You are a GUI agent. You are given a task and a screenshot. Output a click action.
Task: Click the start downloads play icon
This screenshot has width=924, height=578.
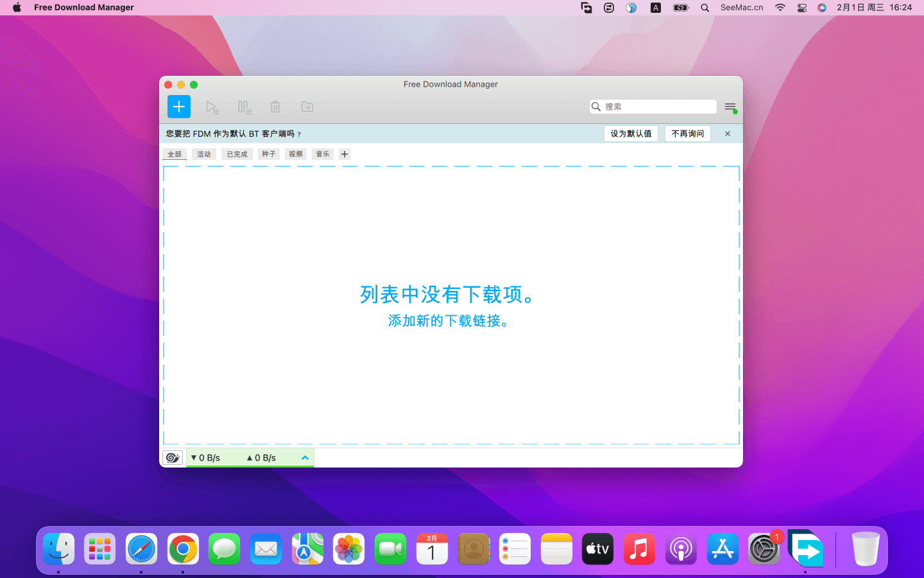[x=211, y=107]
